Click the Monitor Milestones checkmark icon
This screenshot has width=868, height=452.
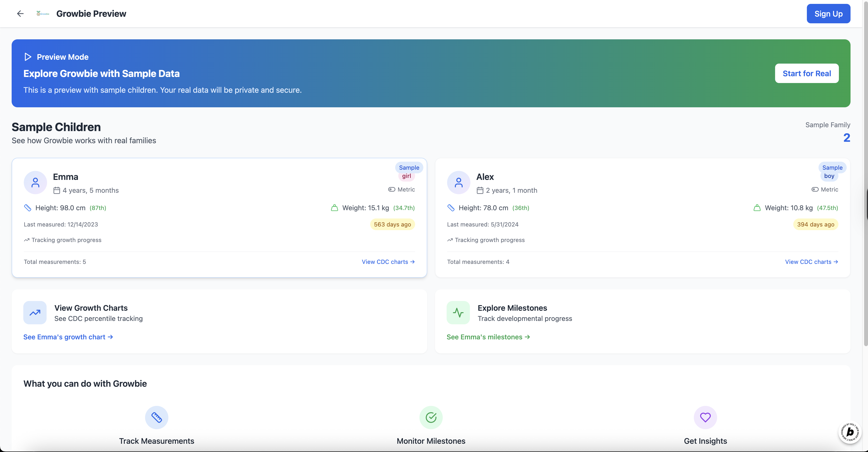(431, 417)
